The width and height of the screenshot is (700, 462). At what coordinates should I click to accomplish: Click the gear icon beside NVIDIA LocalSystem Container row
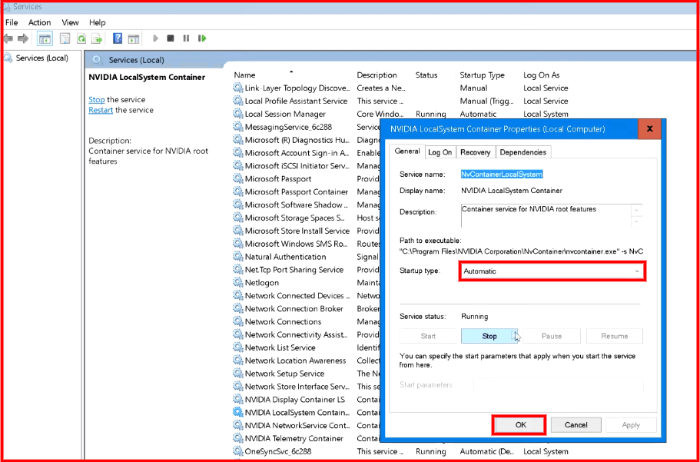coord(238,412)
